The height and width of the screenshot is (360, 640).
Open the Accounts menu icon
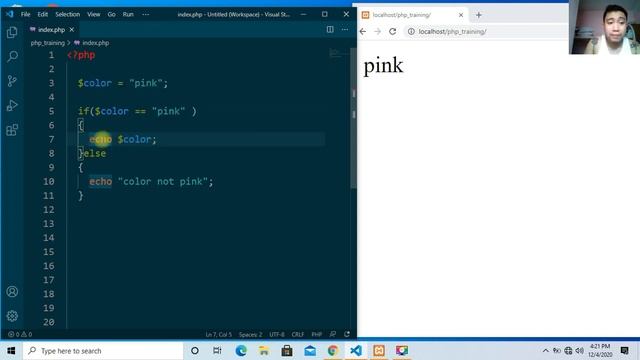point(12,291)
